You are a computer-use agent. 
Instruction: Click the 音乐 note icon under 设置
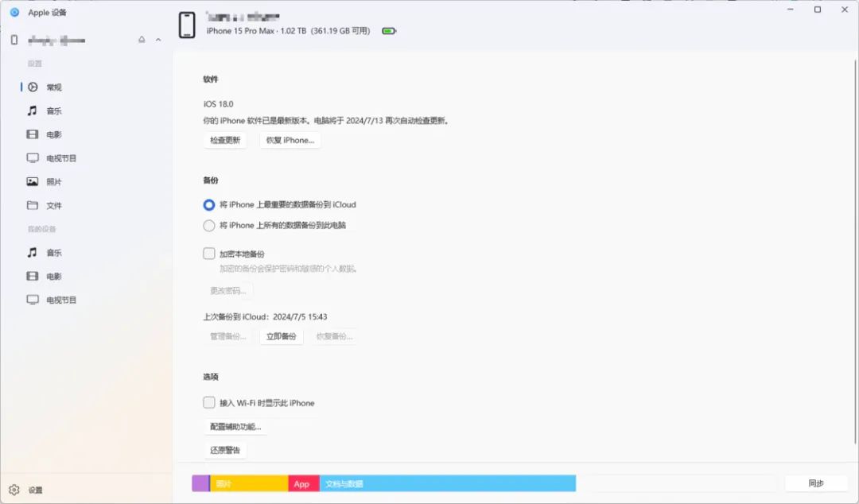pos(33,110)
